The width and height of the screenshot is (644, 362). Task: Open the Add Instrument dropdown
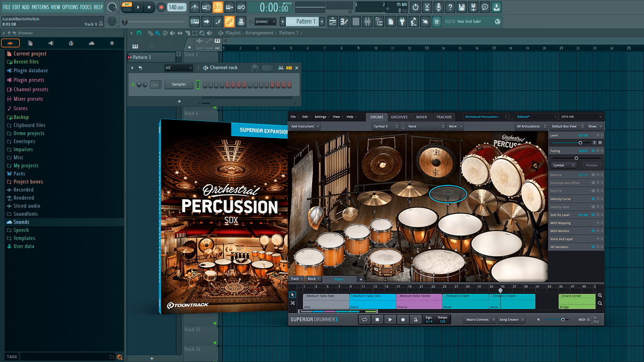[305, 126]
